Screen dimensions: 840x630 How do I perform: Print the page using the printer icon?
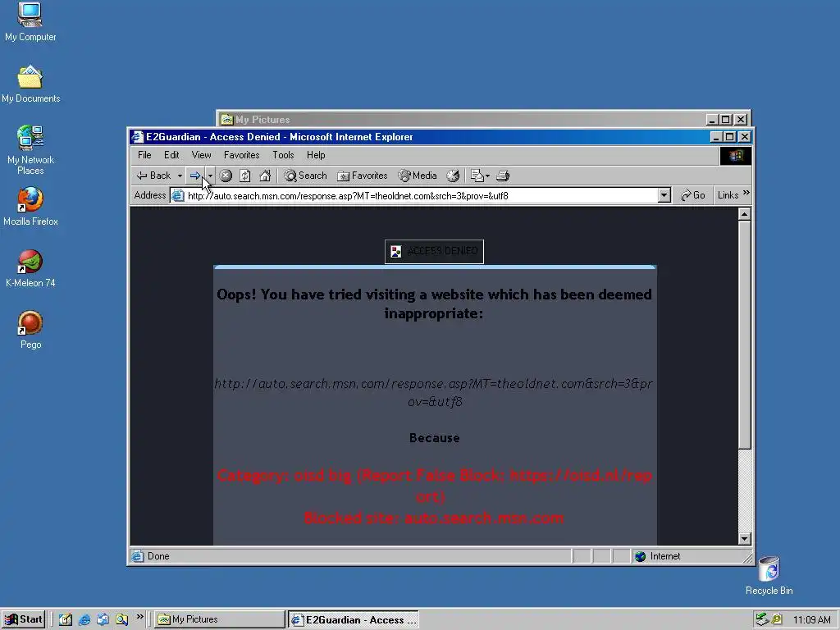pyautogui.click(x=503, y=176)
